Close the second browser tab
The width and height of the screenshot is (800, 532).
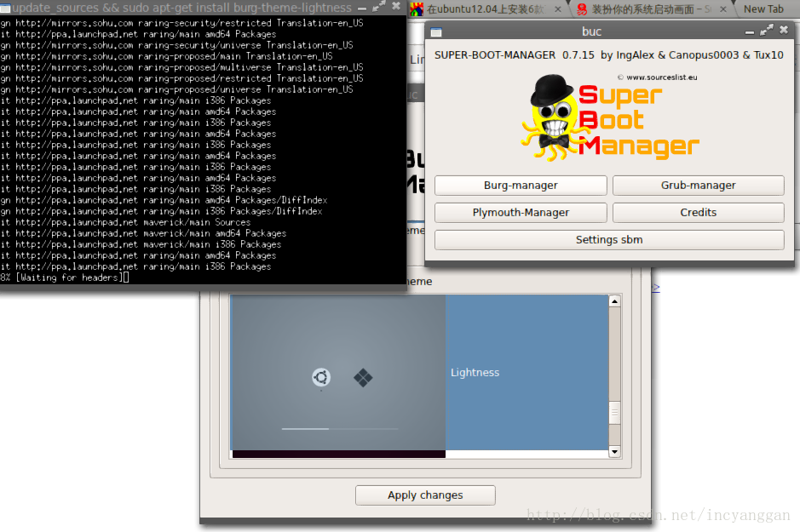(x=723, y=9)
